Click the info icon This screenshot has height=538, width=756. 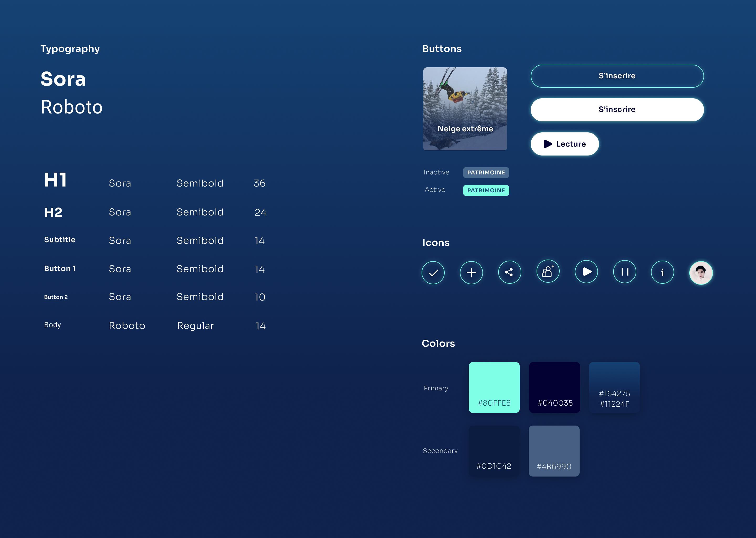(x=662, y=272)
